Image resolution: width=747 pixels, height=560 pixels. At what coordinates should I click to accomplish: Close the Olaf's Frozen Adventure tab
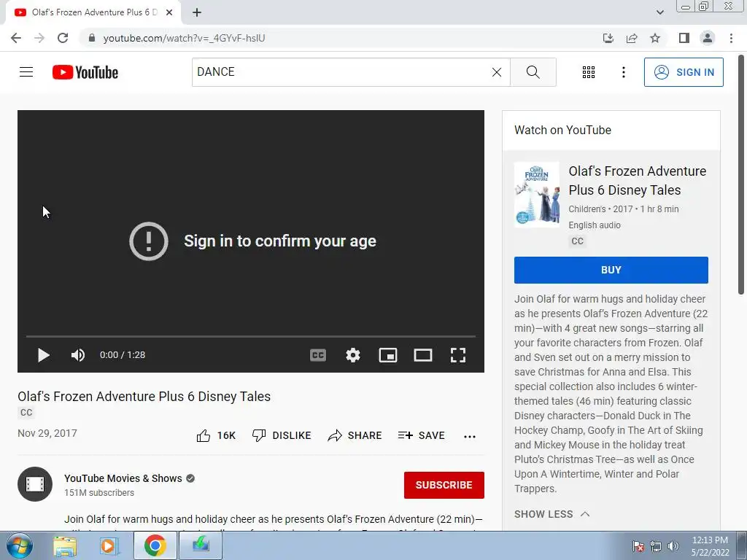(x=169, y=12)
